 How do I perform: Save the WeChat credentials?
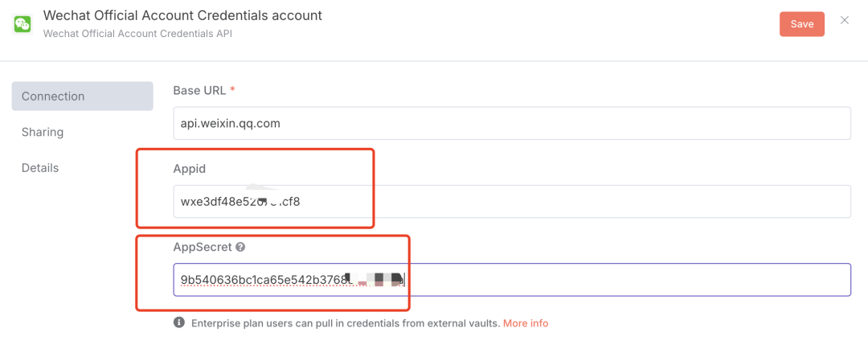tap(801, 24)
